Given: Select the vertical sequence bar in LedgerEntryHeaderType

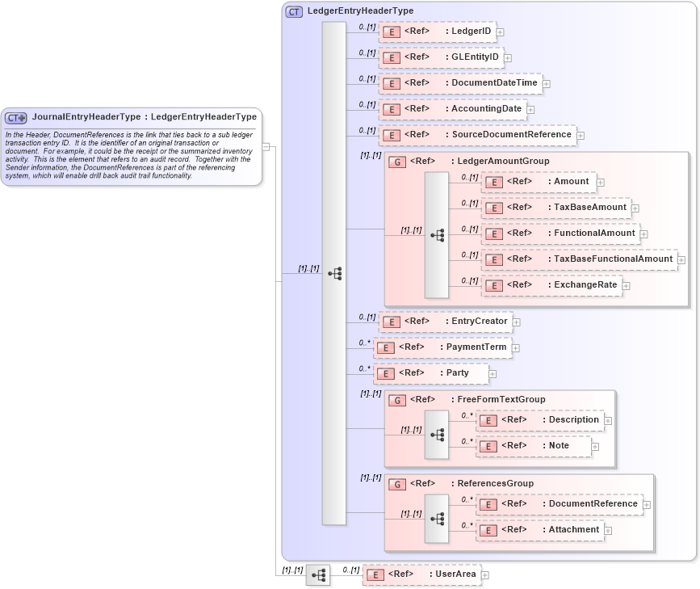Looking at the screenshot, I should coord(333,275).
